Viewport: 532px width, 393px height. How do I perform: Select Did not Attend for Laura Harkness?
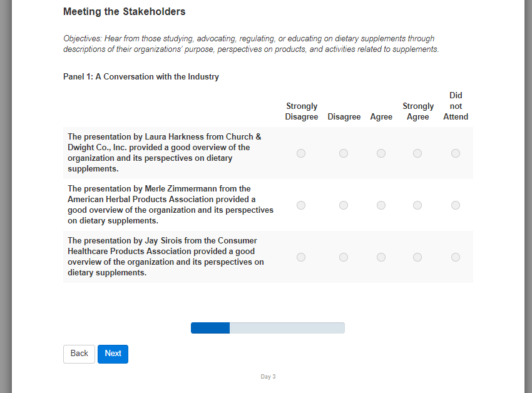[456, 153]
